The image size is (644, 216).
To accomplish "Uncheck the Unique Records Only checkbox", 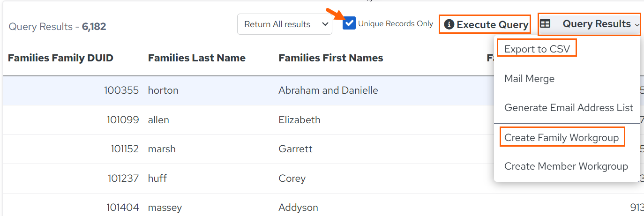I will 349,23.
